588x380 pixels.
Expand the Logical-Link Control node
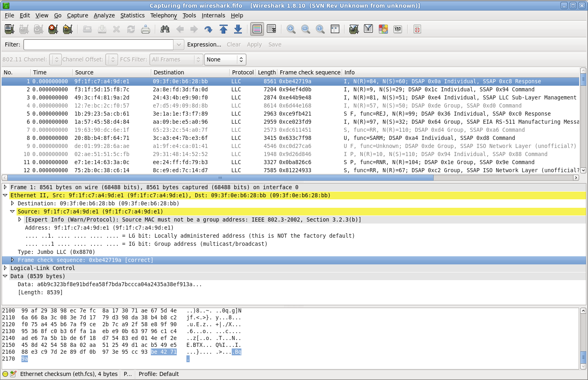click(x=5, y=268)
